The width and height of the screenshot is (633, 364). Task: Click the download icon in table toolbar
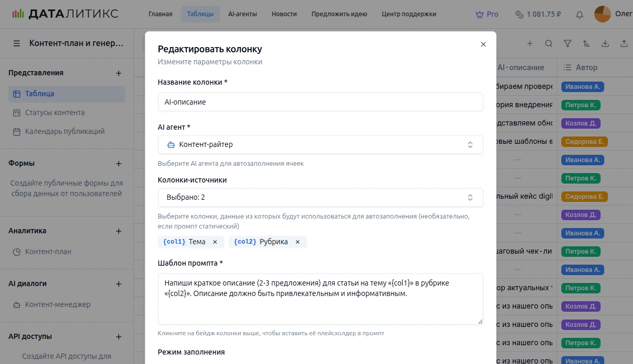605,44
